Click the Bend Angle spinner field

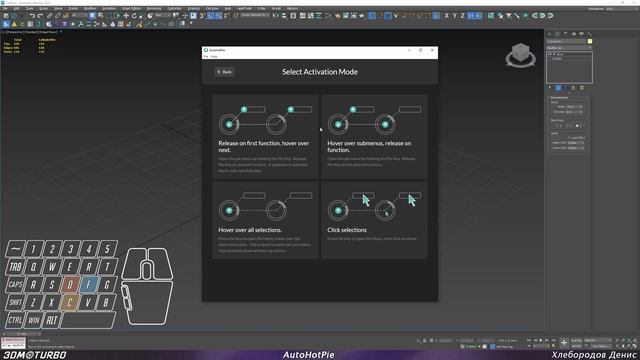click(573, 107)
